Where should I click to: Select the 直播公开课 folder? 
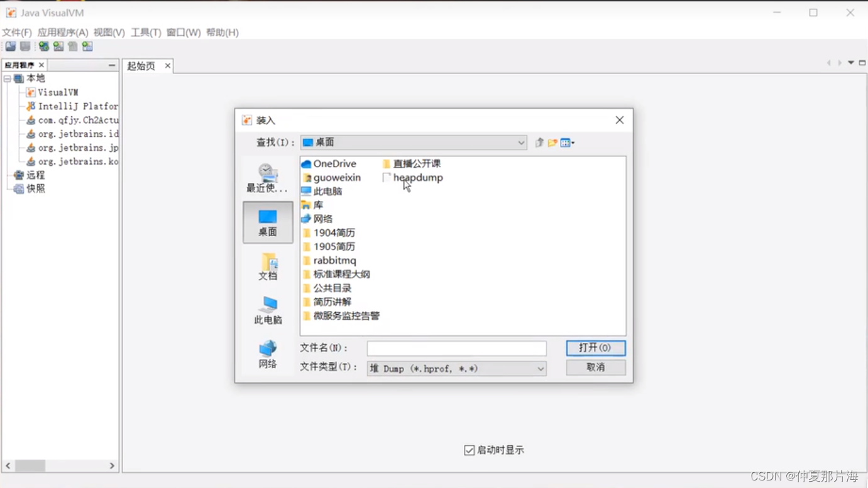(x=412, y=164)
